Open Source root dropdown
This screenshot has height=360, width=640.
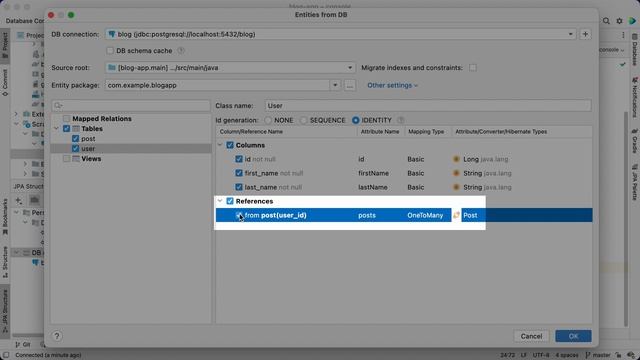tap(350, 68)
